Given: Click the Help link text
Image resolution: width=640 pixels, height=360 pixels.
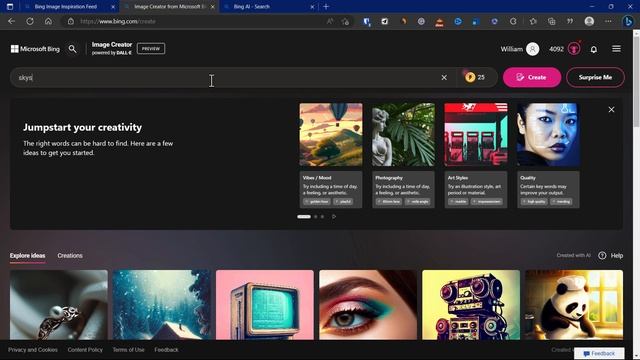Looking at the screenshot, I should [617, 256].
